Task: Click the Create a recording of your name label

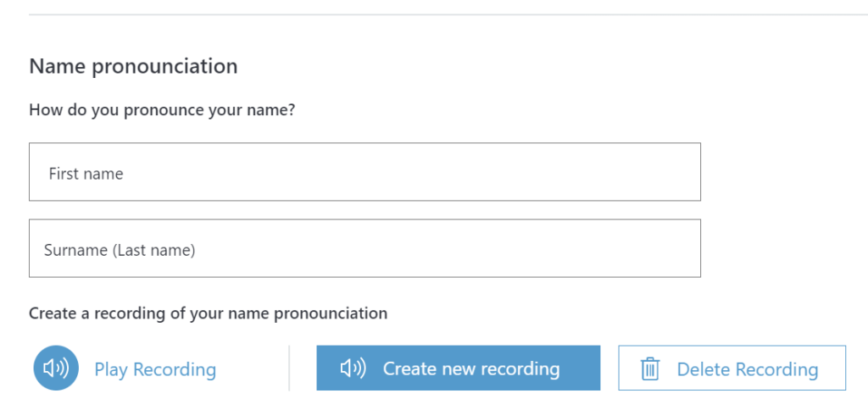Action: [x=209, y=313]
